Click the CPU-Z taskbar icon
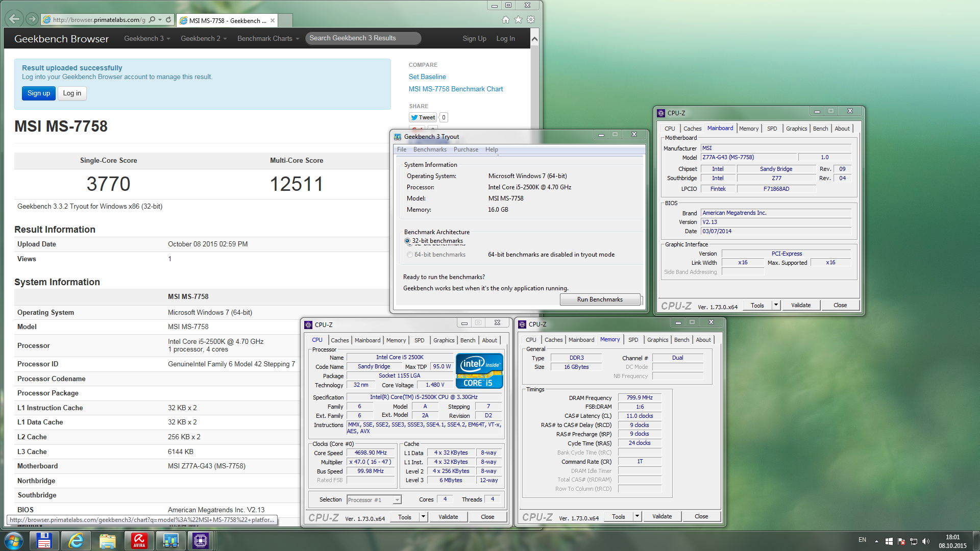The height and width of the screenshot is (551, 980). [x=201, y=541]
